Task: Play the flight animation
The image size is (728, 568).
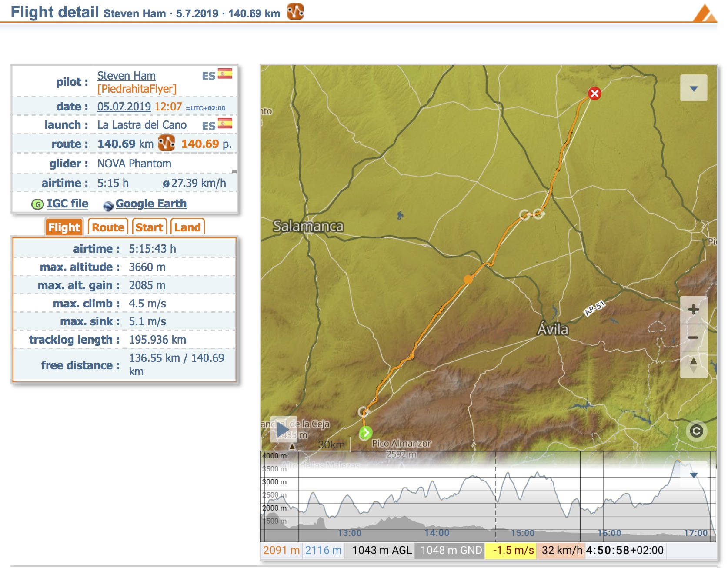Action: point(284,429)
